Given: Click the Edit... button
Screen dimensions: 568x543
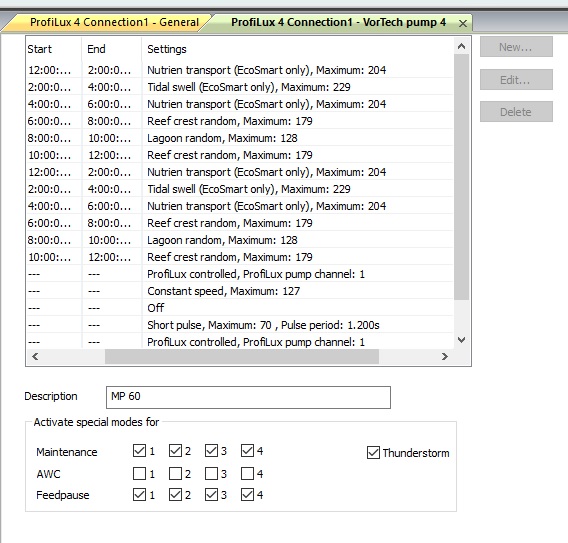Looking at the screenshot, I should pos(516,79).
